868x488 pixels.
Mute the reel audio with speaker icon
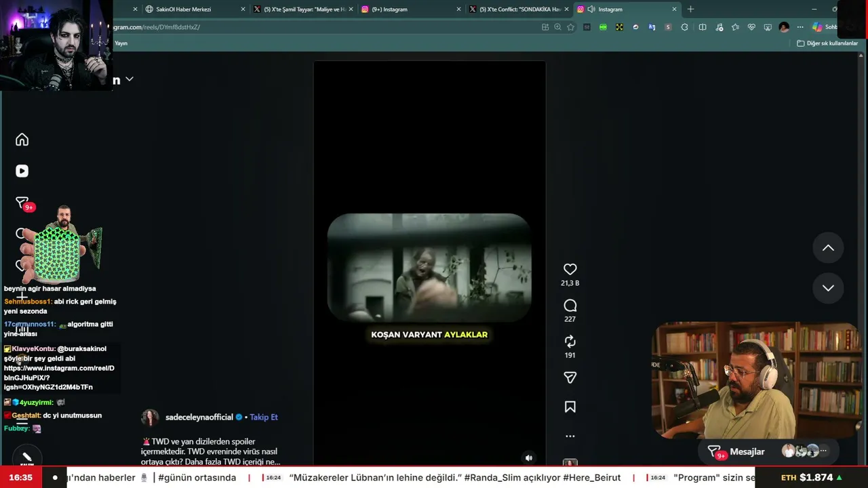[529, 458]
